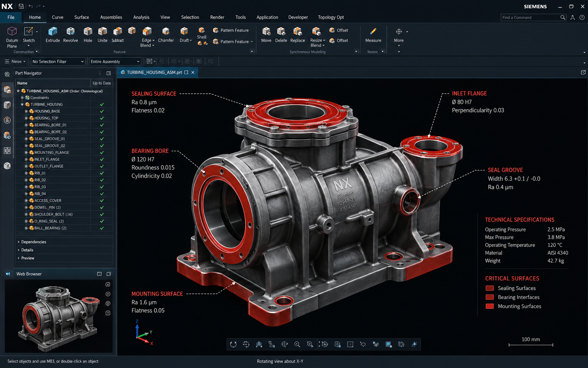Use the Subtract boolean tool
This screenshot has height=368, width=588.
pos(118,35)
